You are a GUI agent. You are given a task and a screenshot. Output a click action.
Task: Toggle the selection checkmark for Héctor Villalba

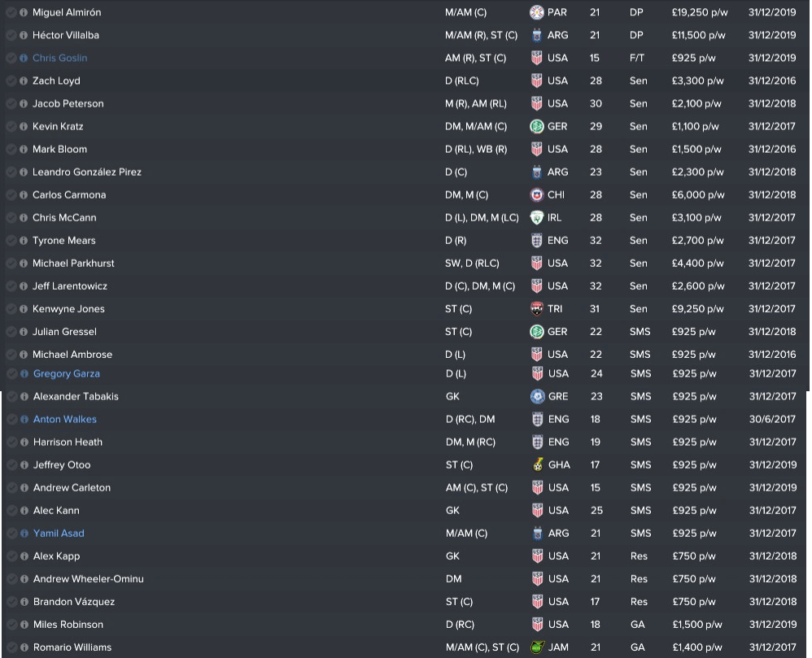[11, 35]
